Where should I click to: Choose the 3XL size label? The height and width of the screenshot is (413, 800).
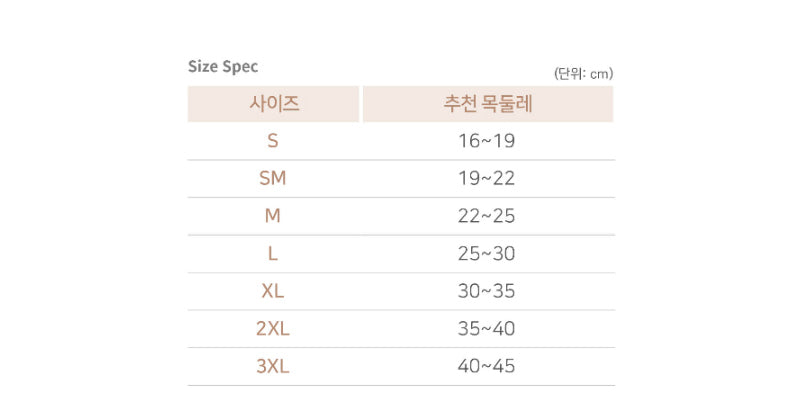pos(273,366)
